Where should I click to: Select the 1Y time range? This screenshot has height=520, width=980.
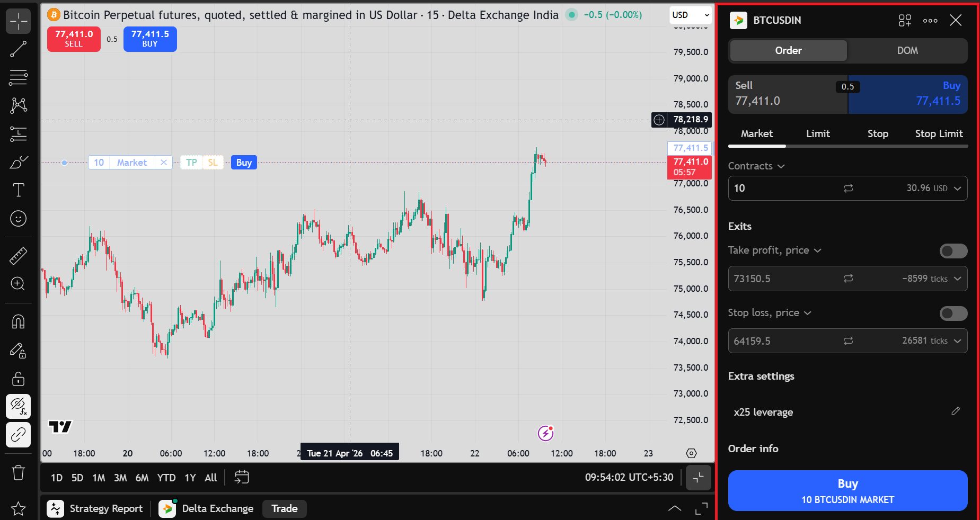click(190, 478)
